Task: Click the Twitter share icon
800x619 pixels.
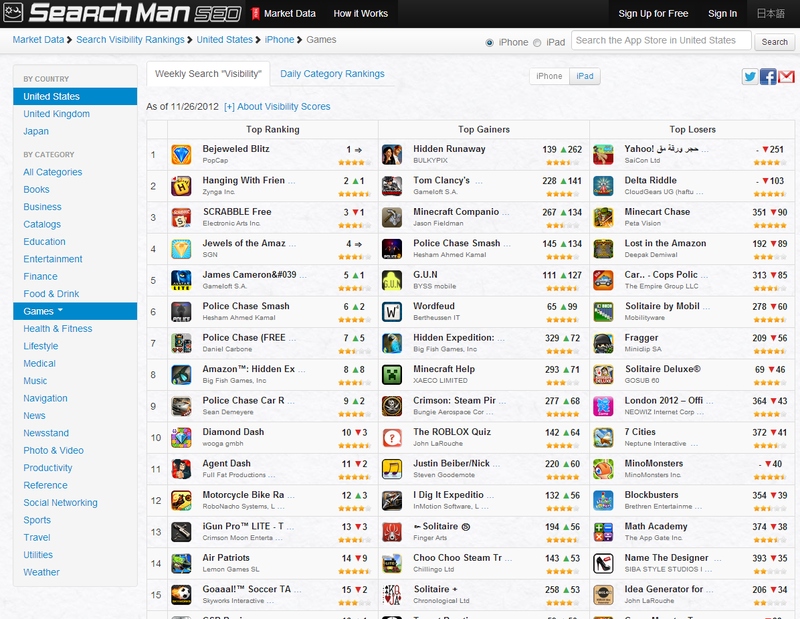Action: (x=749, y=77)
